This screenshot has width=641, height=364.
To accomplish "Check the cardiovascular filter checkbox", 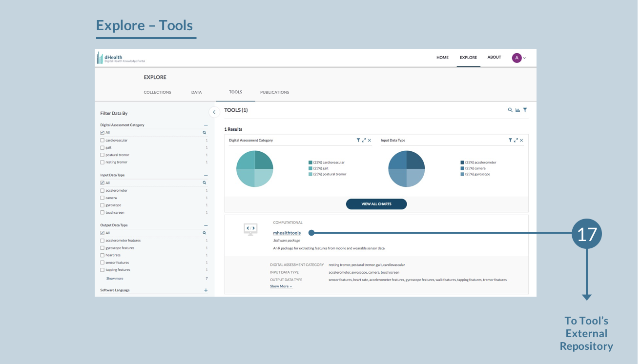I will [x=102, y=141].
